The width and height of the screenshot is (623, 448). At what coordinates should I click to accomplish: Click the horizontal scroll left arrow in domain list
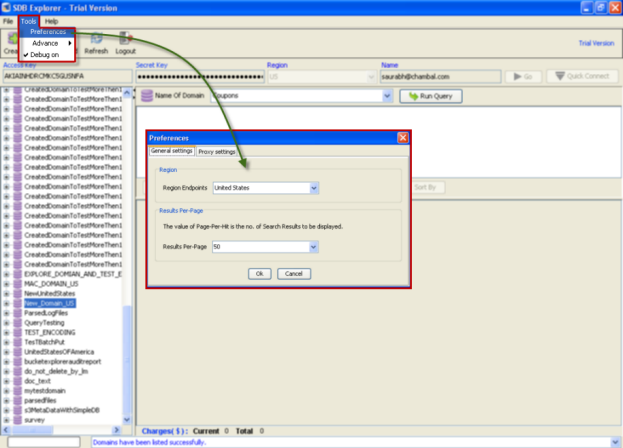pyautogui.click(x=6, y=430)
